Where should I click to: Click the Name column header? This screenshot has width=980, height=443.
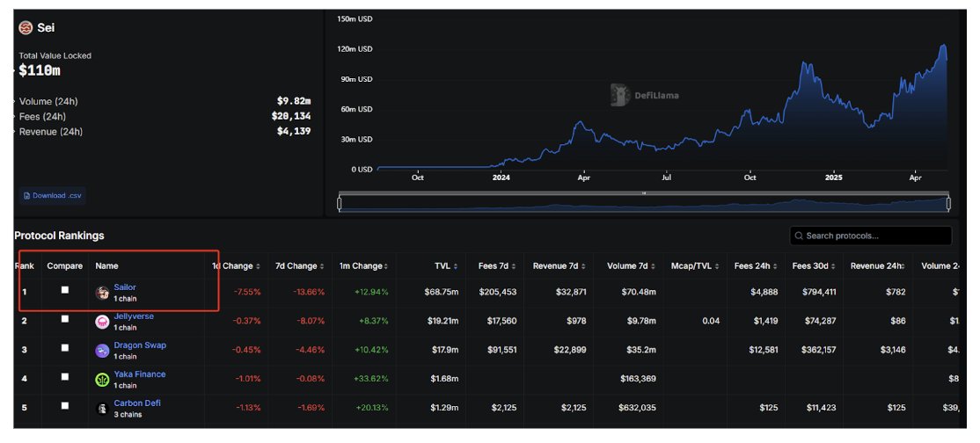(106, 266)
